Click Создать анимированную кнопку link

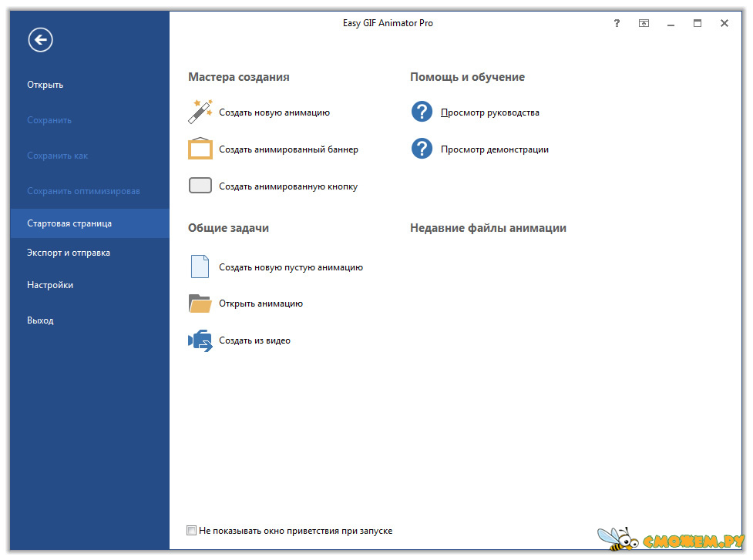tap(288, 186)
